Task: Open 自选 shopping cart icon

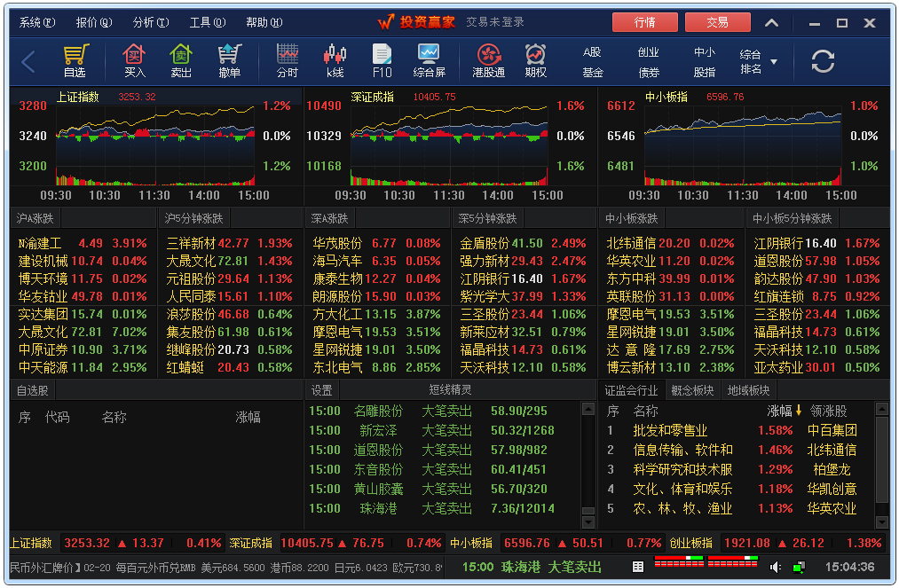Action: 75,60
